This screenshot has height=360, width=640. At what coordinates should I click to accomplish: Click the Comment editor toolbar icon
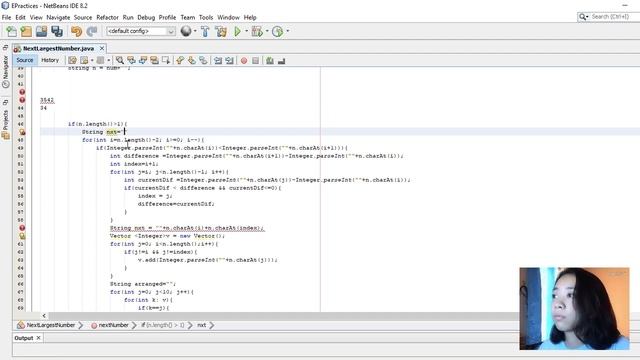[x=269, y=60]
